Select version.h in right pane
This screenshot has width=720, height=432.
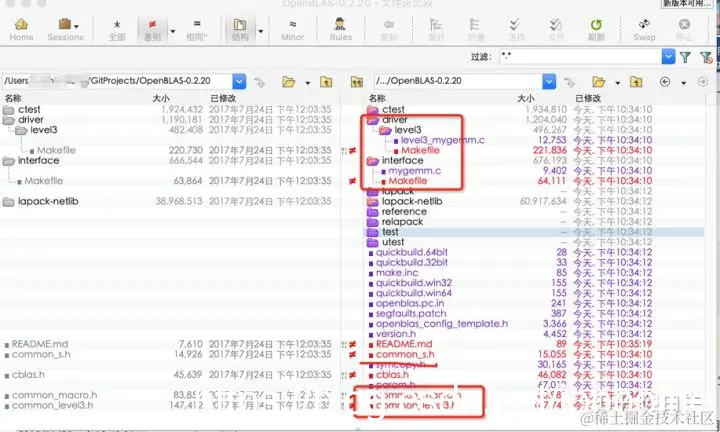click(396, 334)
